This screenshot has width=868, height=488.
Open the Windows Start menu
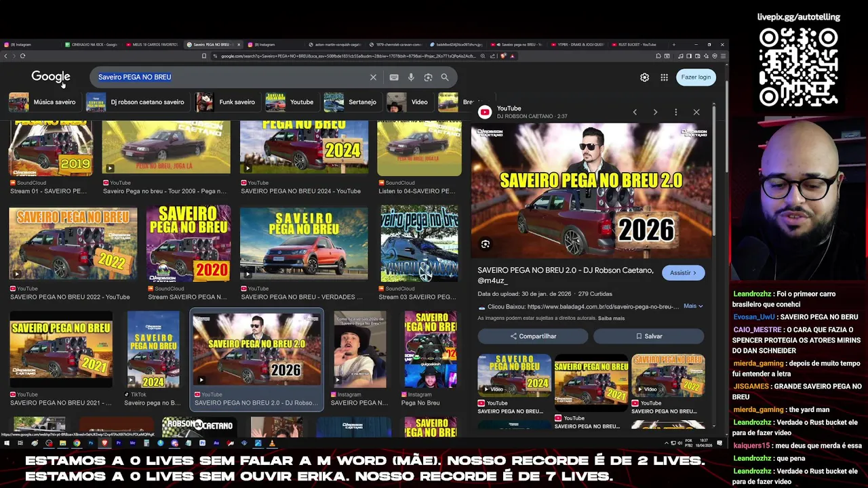click(6, 443)
